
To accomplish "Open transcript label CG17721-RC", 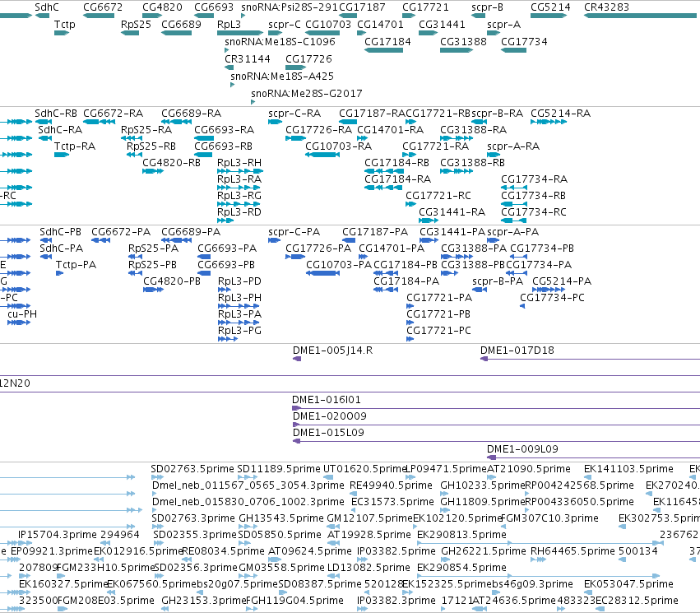I will click(438, 196).
